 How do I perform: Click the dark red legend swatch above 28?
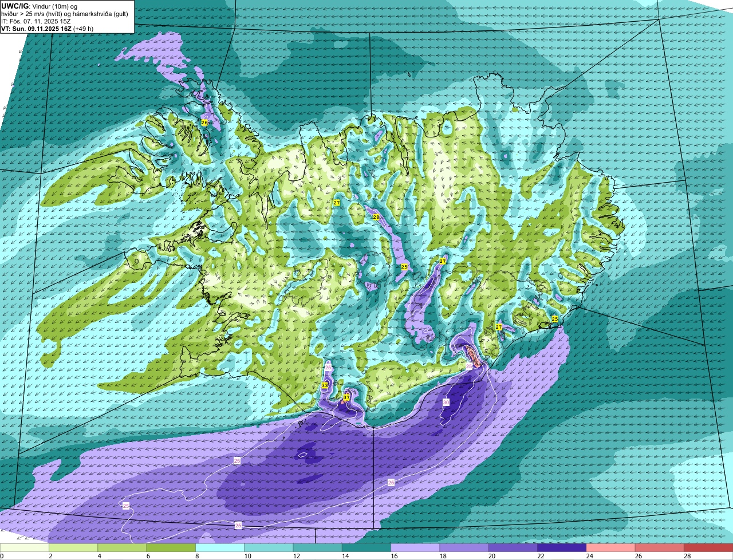pos(708,548)
